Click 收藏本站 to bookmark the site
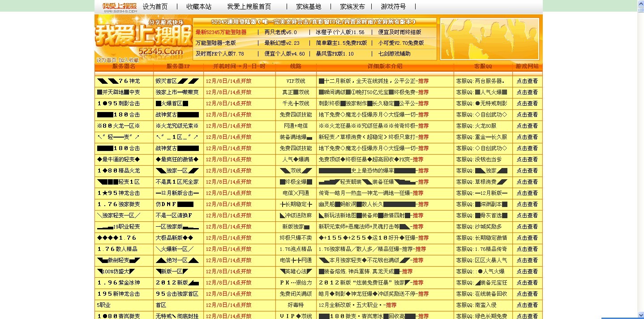This screenshot has width=644, height=319. (x=198, y=6)
